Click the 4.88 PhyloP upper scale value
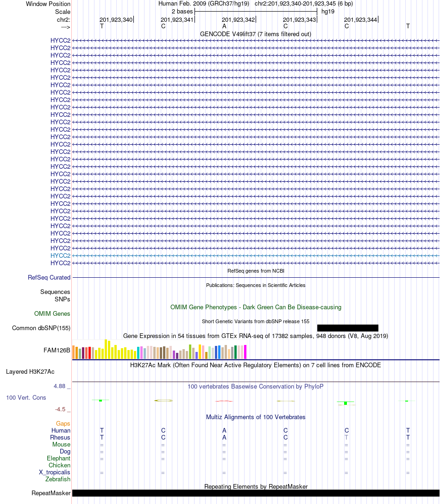Image resolution: width=440 pixels, height=504 pixels. tap(59, 386)
